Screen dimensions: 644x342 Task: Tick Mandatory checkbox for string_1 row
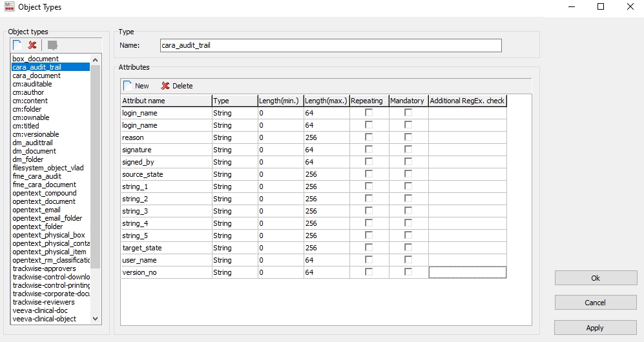pos(408,186)
